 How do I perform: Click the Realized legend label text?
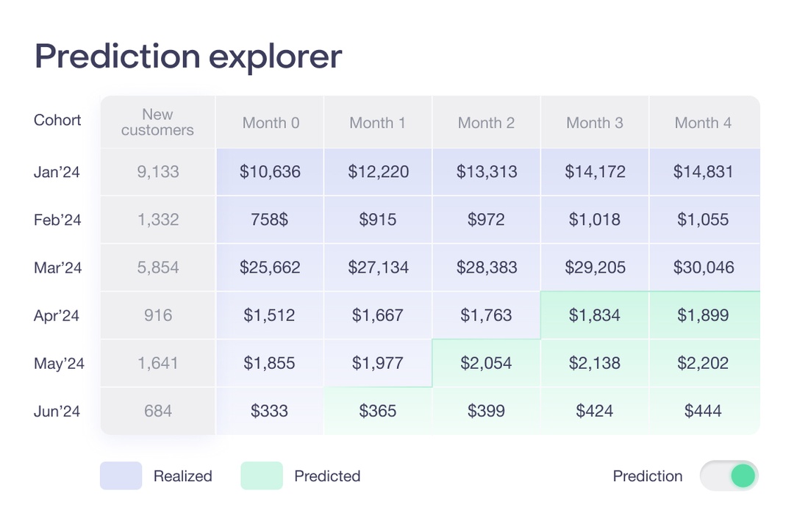(x=182, y=475)
